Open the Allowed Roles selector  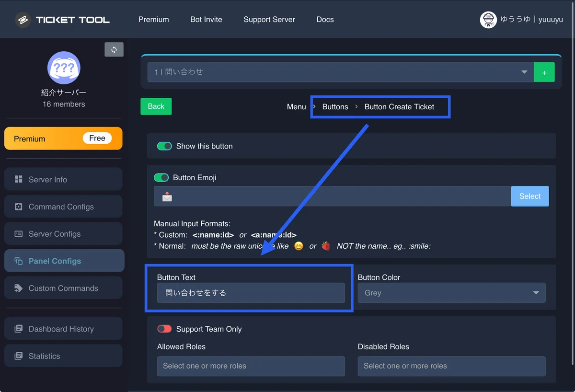pos(251,366)
